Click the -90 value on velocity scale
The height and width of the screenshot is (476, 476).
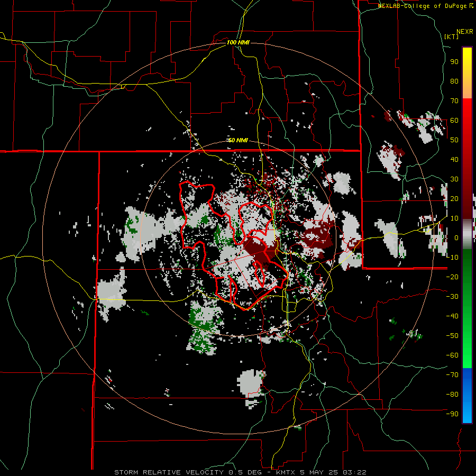click(x=452, y=414)
